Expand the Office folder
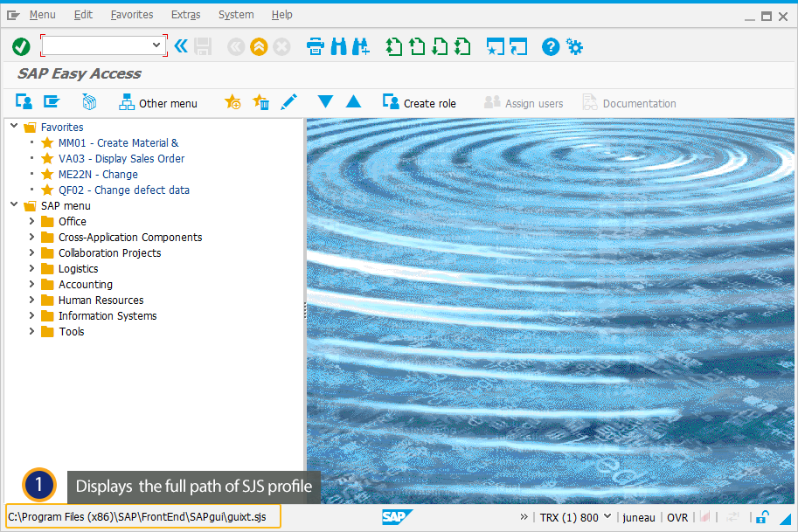The image size is (798, 532). [x=31, y=221]
